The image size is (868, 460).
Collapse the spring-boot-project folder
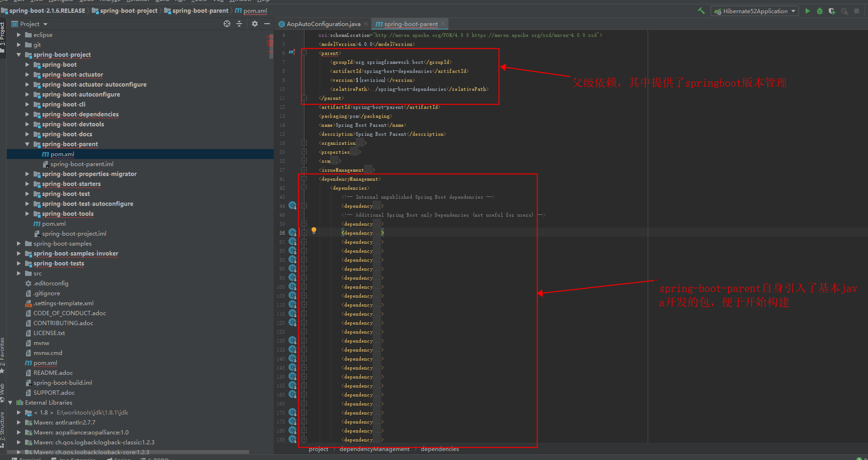point(19,55)
